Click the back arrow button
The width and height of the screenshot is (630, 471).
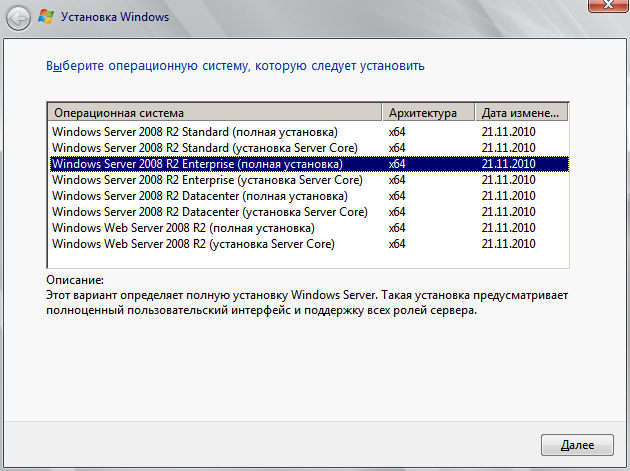tap(18, 18)
